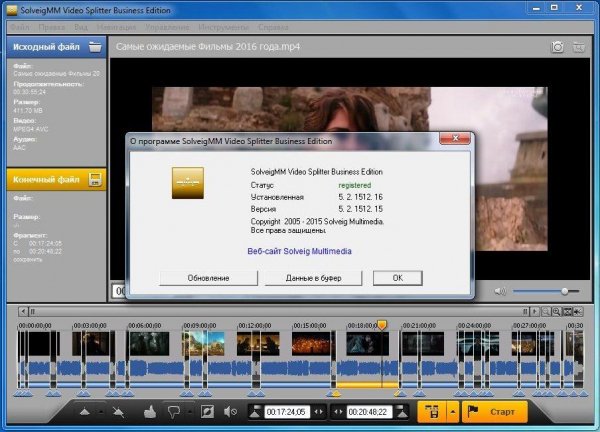Click the left grip of the timeline scrollbar

coord(33,311)
